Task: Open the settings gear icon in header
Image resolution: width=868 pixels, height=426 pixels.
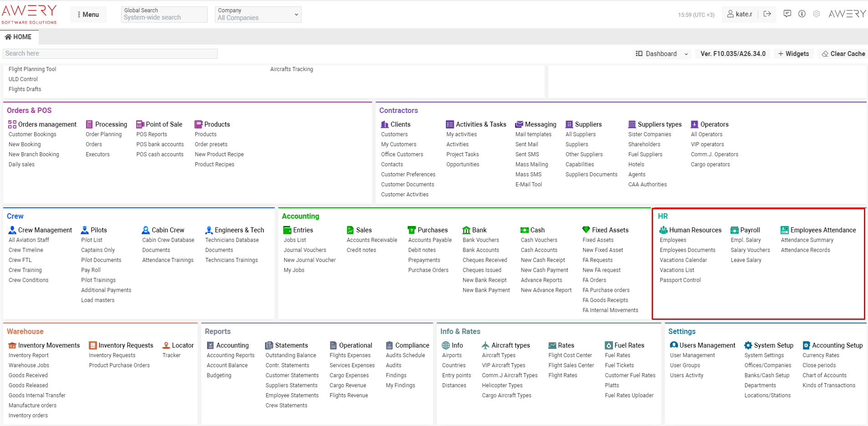Action: [x=817, y=14]
